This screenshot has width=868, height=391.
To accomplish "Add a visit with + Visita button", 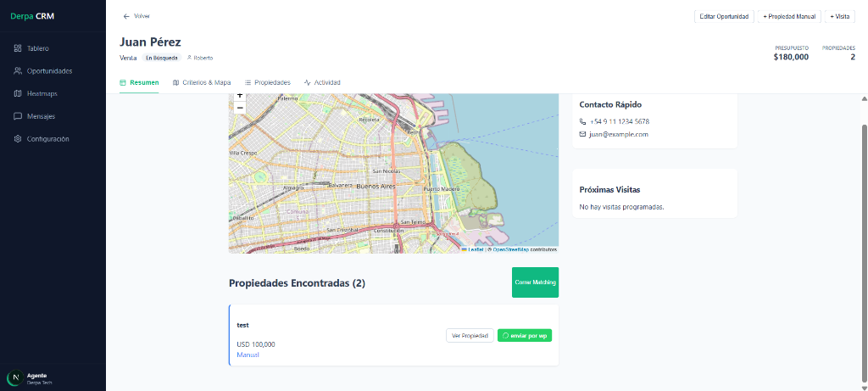I will pyautogui.click(x=839, y=16).
